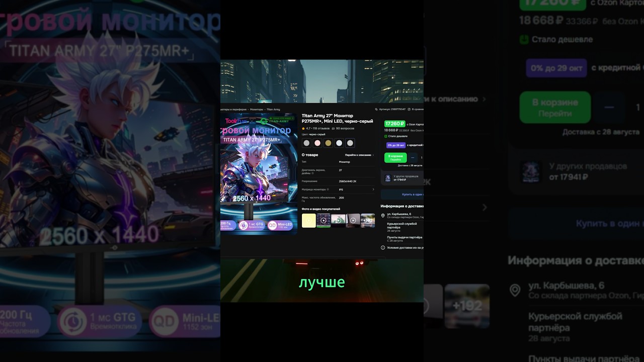Image resolution: width=644 pixels, height=362 pixels.
Task: Click the Доставка с 28 августа text
Action: [410, 165]
